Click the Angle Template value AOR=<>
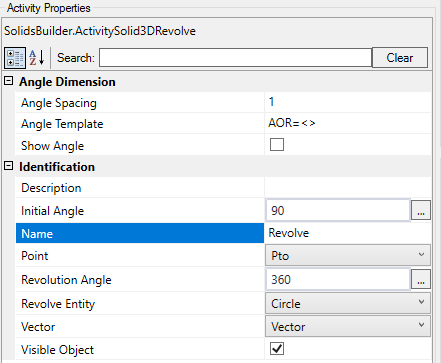This screenshot has width=441, height=363. point(292,123)
